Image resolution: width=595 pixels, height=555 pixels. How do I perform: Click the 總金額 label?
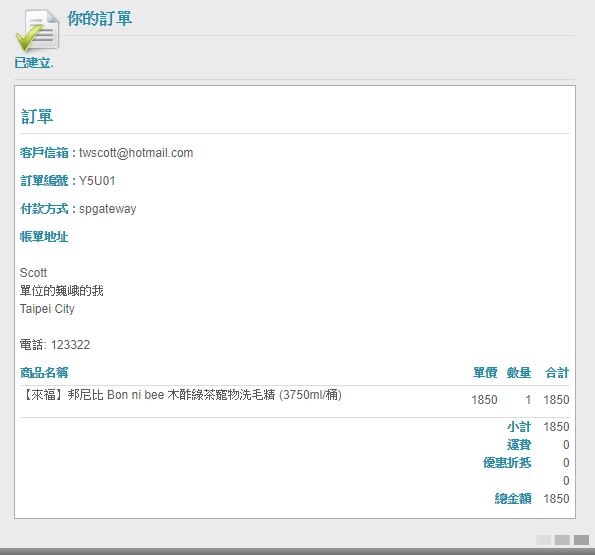(513, 499)
